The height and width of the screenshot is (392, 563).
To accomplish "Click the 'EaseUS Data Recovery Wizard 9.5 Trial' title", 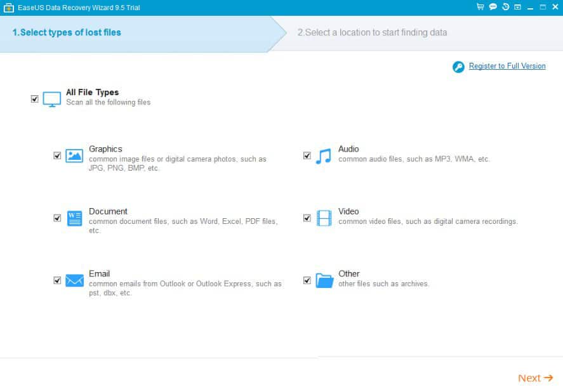I will [x=79, y=8].
